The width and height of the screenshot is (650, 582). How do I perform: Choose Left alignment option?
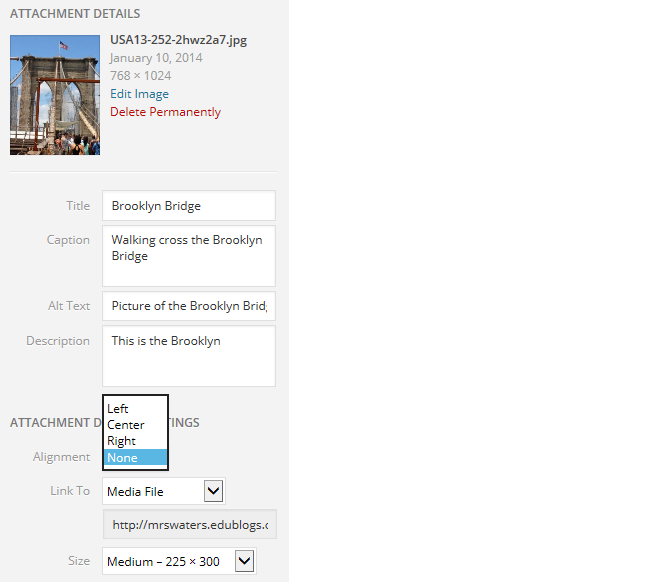point(135,409)
